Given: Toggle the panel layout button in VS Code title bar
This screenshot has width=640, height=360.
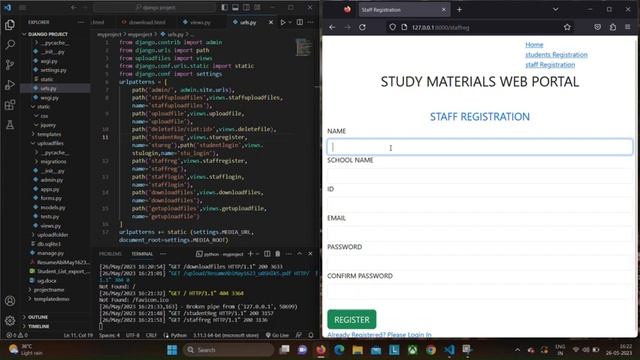Looking at the screenshot, I should (x=236, y=7).
